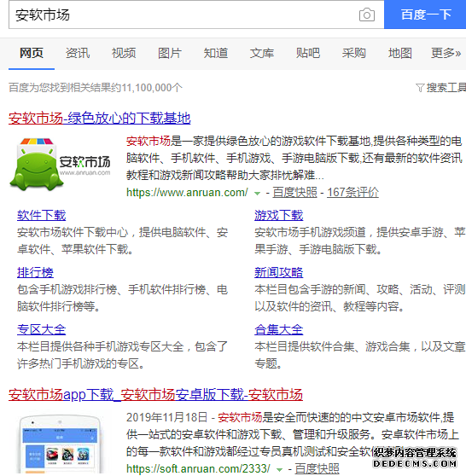Screen dimensions: 466x476
Task: Switch to the 资讯 tab
Action: [x=78, y=53]
